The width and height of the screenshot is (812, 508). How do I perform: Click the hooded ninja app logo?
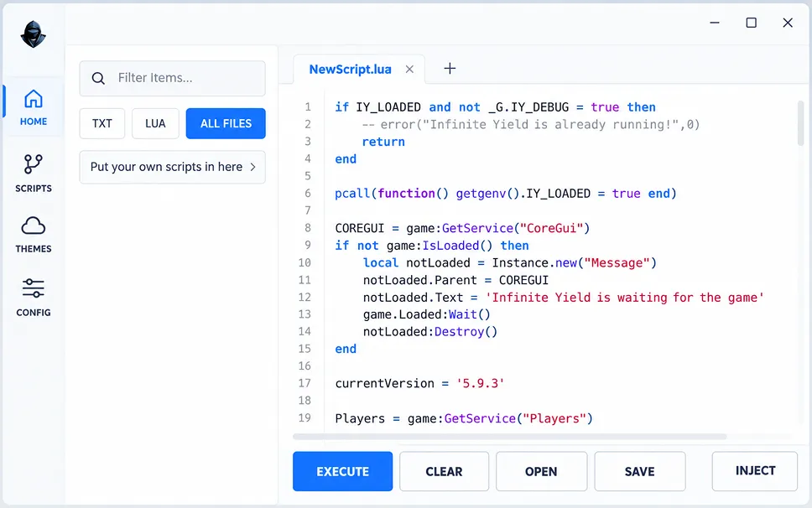tap(34, 34)
